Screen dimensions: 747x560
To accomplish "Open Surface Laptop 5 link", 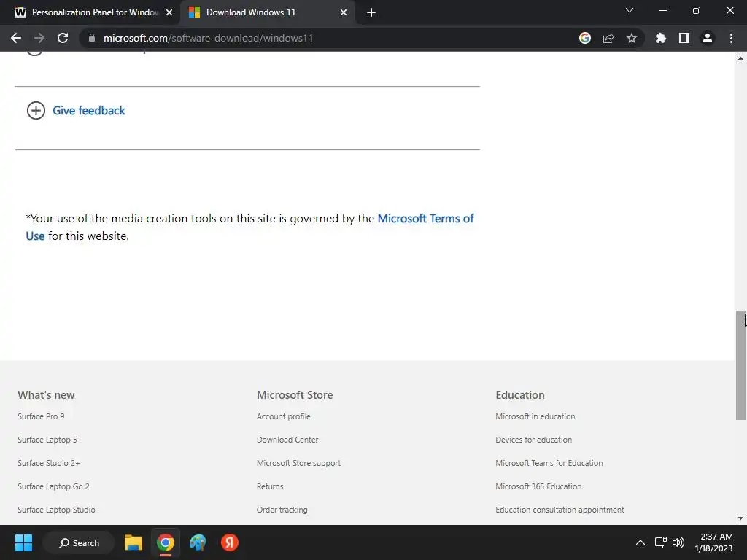I will 47,440.
